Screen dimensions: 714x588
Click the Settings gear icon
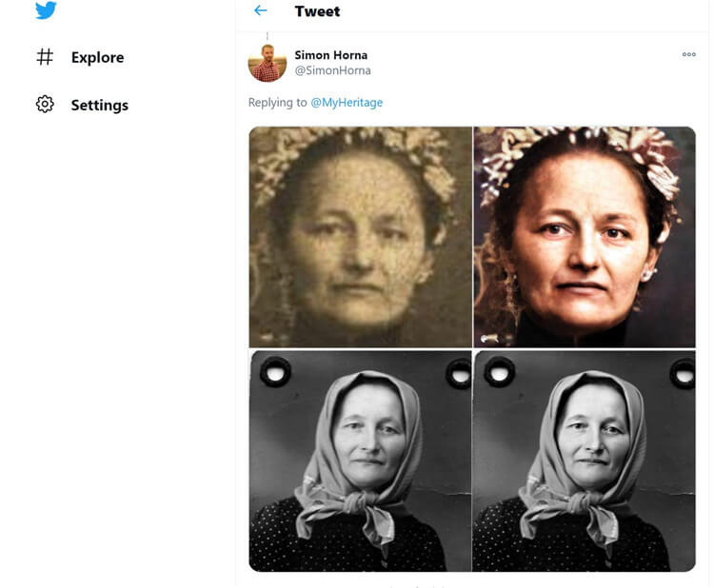[45, 105]
